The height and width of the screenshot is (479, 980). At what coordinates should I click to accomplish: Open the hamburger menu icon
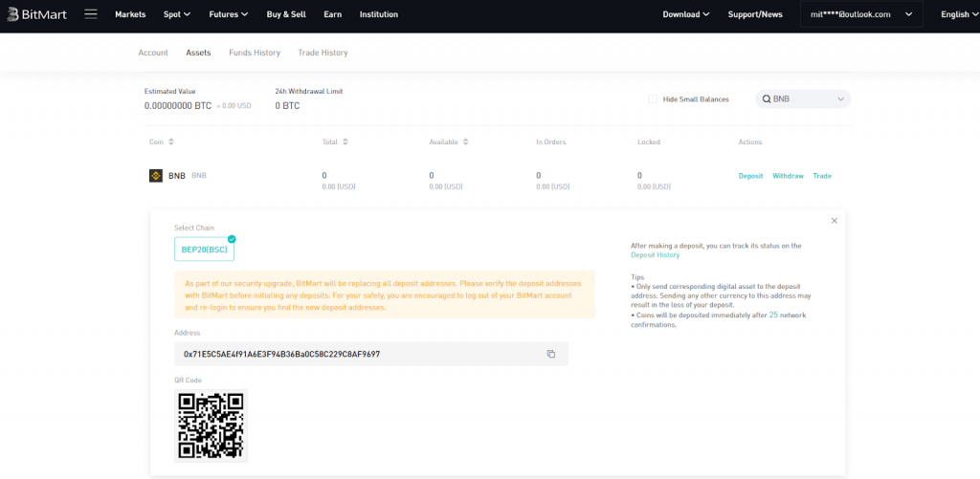click(x=91, y=13)
